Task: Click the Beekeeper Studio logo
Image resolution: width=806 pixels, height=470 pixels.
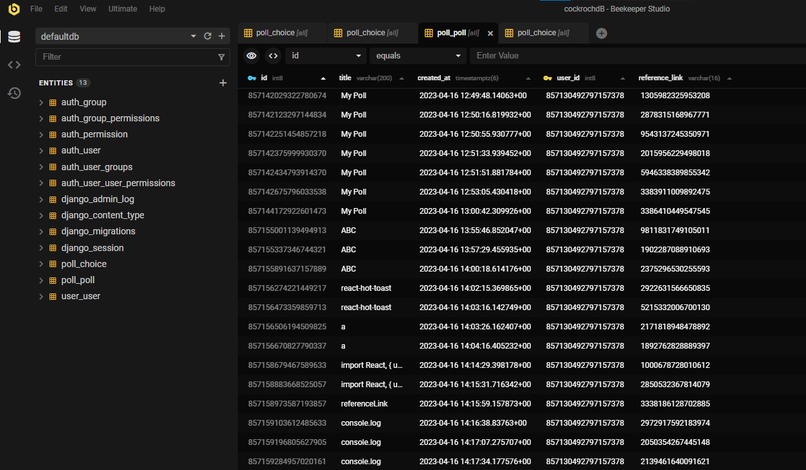Action: tap(14, 9)
